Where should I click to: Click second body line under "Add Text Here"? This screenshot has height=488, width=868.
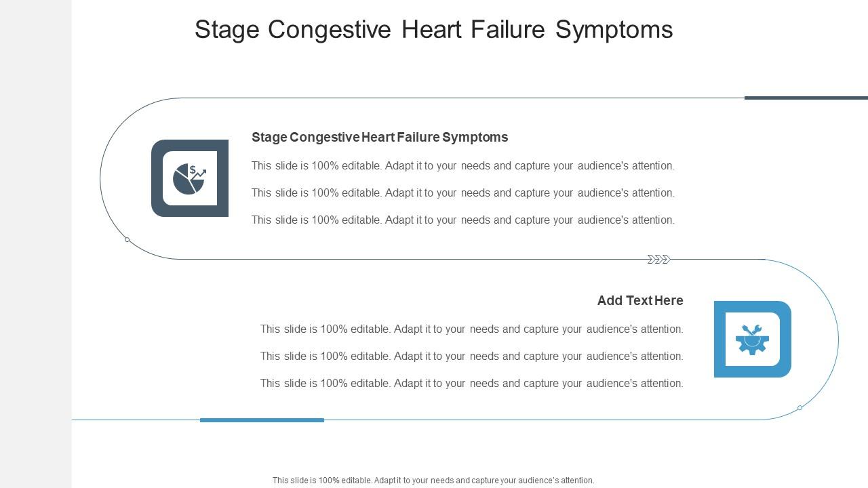472,357
